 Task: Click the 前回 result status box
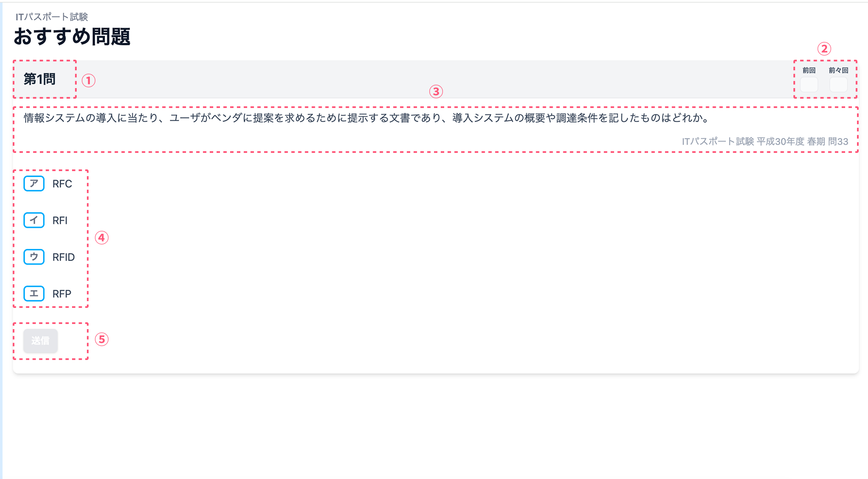coord(809,84)
